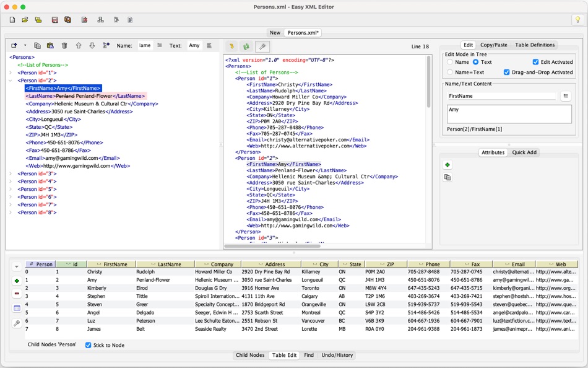Image resolution: width=588 pixels, height=368 pixels.
Task: Open the new-node dropdown arrow in tree toolbar
Action: click(25, 46)
